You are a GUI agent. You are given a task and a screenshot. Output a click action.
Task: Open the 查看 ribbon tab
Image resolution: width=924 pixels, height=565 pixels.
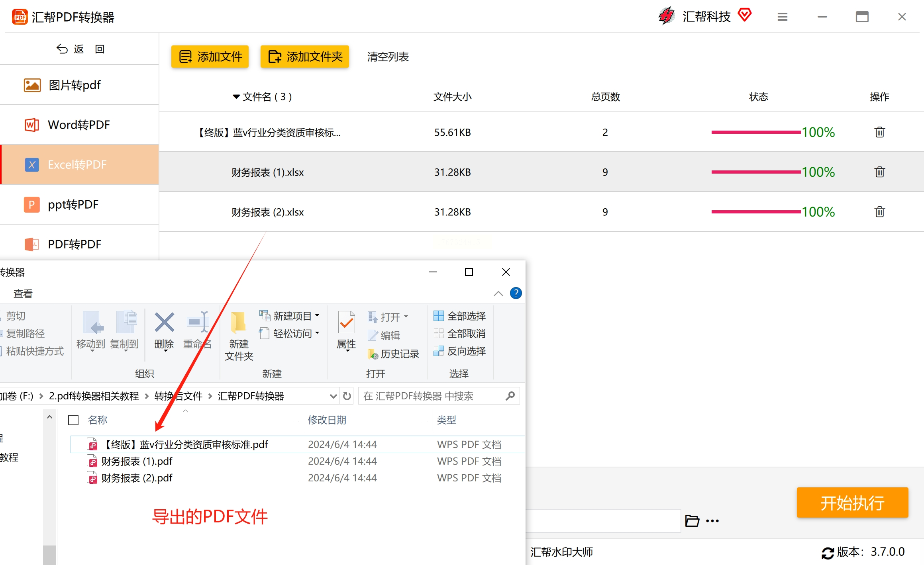click(23, 294)
